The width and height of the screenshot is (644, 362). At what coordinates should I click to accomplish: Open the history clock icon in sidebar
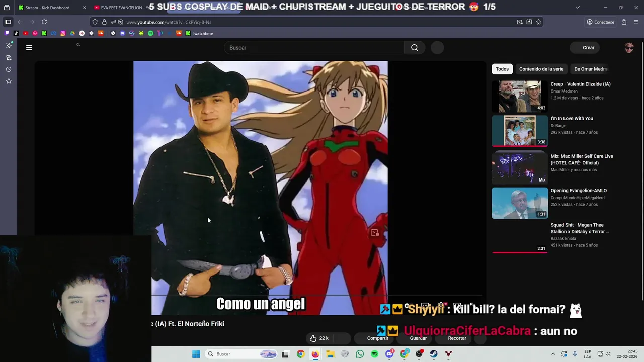[9, 69]
